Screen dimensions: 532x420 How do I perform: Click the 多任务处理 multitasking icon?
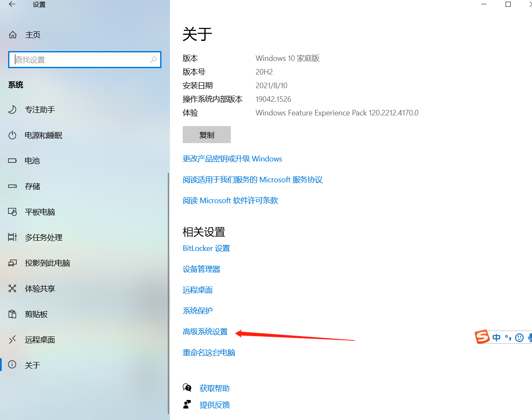pos(12,237)
